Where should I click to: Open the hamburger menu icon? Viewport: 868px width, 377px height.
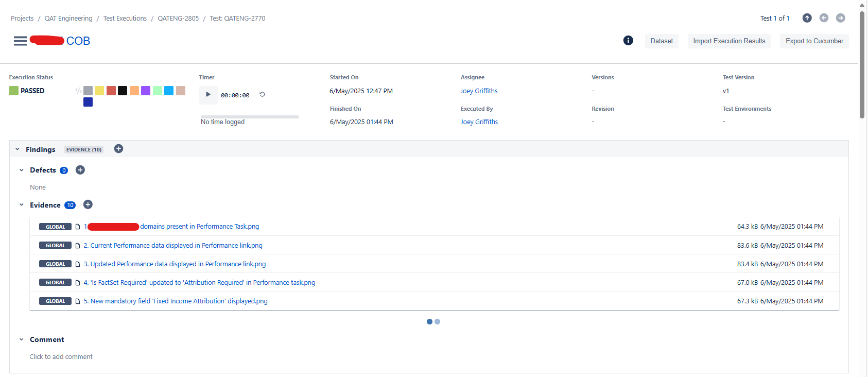[20, 41]
